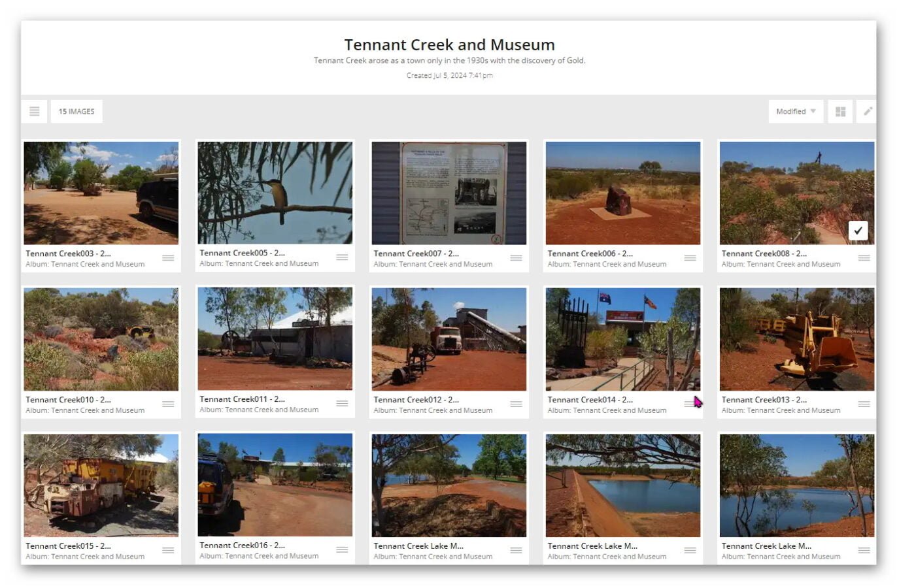The image size is (897, 588).
Task: Click the drag handle for Tennant Creek012
Action: (516, 404)
